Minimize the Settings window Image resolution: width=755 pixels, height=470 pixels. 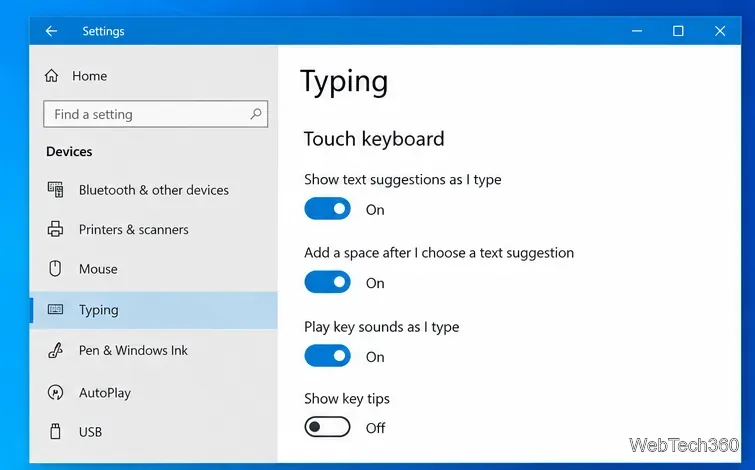637,31
